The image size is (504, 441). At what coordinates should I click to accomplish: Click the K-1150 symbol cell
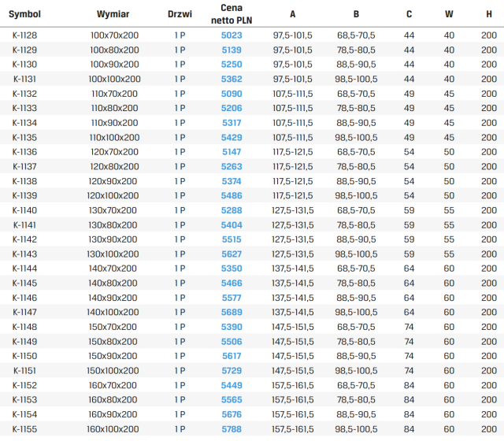pyautogui.click(x=24, y=356)
